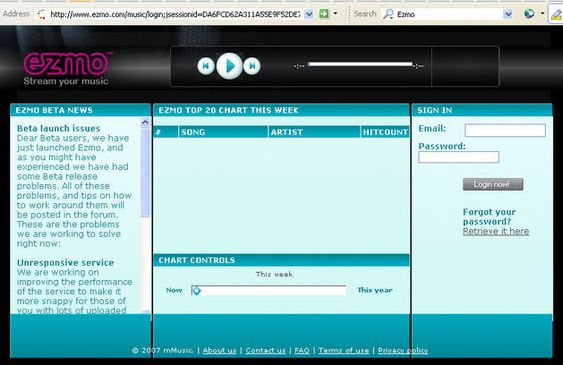The width and height of the screenshot is (563, 365).
Task: Open the Go button options arrow
Action: [335, 14]
